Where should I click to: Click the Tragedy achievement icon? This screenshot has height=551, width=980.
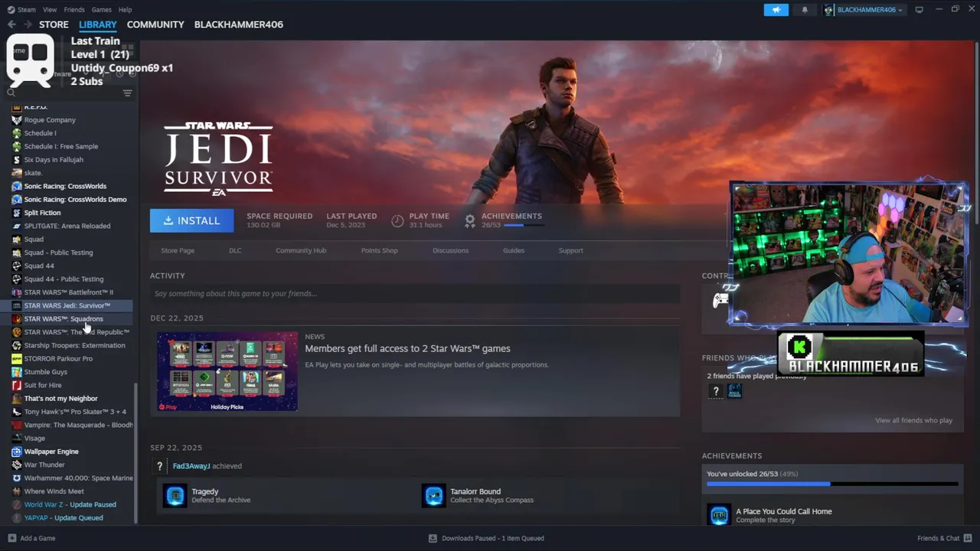click(175, 496)
